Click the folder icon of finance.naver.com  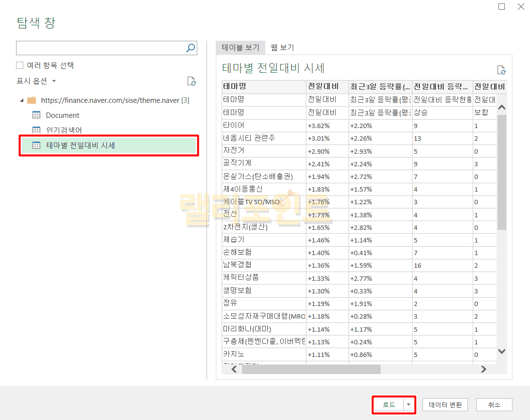point(32,100)
